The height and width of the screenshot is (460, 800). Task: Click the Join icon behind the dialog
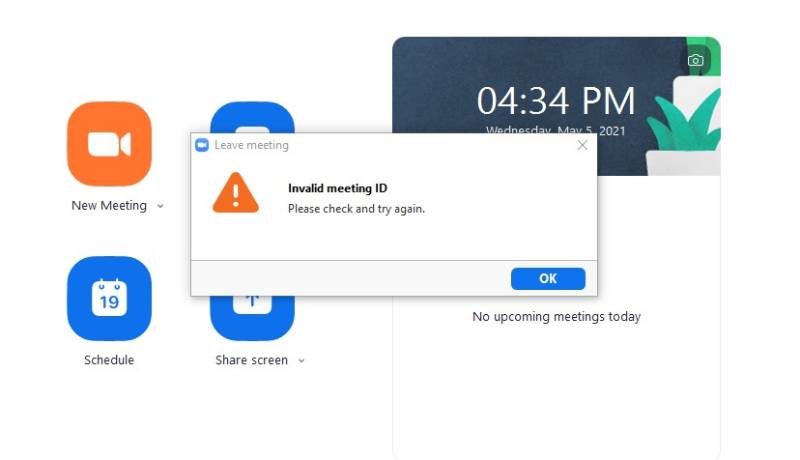[x=252, y=117]
